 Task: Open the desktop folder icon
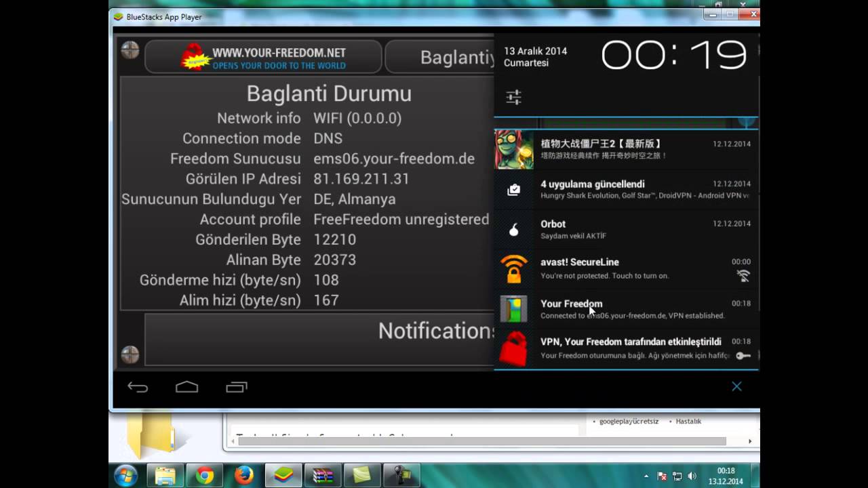pos(150,434)
